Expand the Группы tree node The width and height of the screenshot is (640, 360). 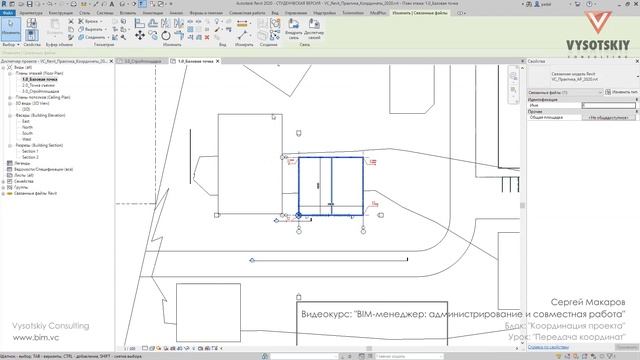(4, 187)
